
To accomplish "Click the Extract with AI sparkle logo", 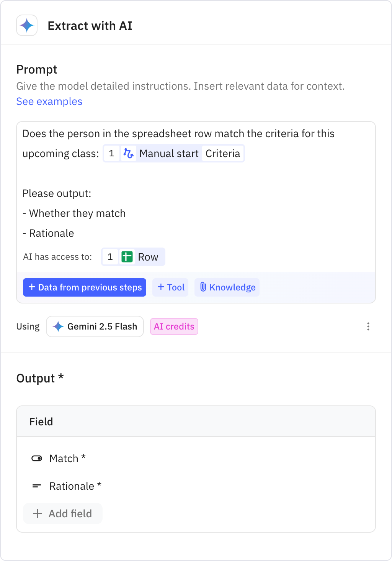I will pos(26,25).
